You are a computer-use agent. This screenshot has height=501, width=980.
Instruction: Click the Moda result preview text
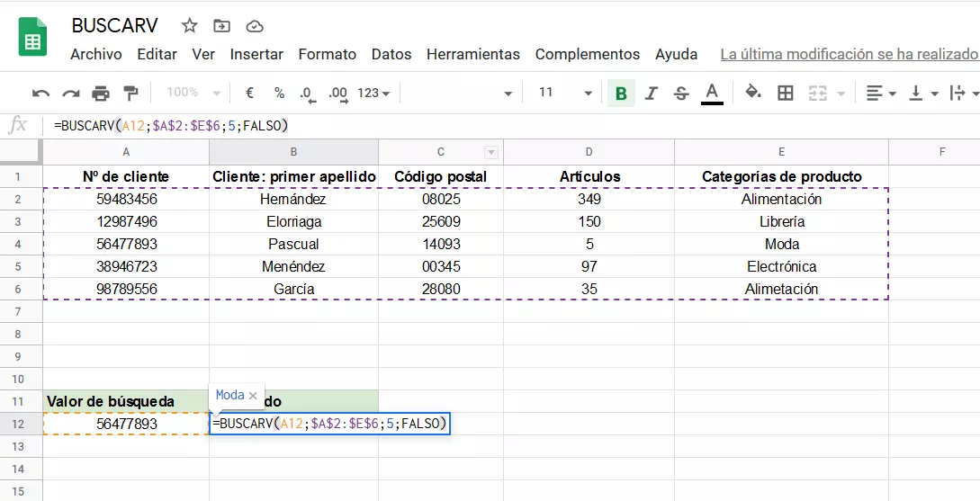[x=230, y=395]
